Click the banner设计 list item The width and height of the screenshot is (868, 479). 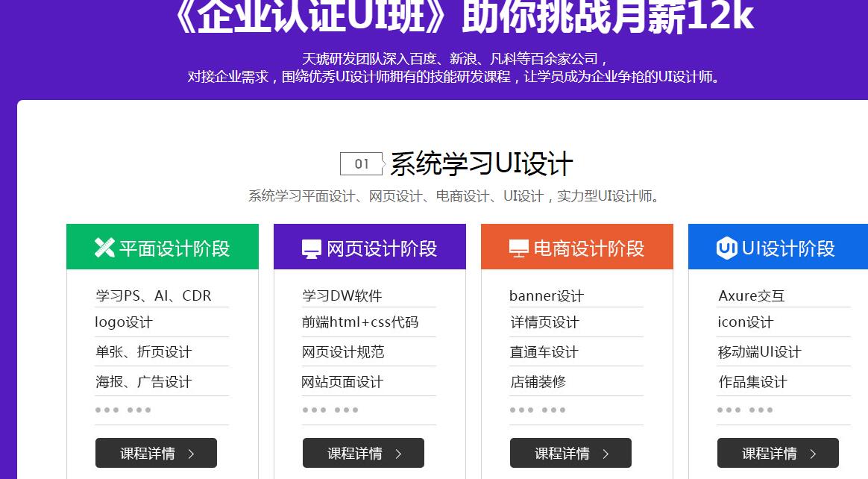pyautogui.click(x=547, y=295)
